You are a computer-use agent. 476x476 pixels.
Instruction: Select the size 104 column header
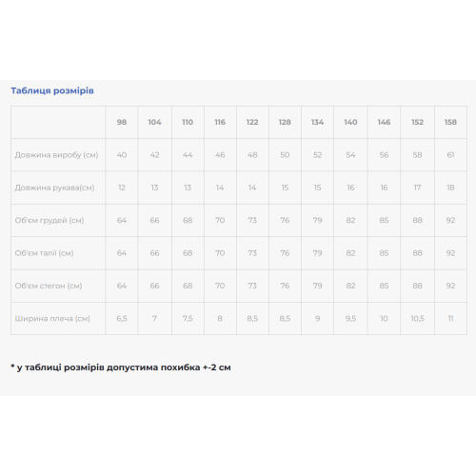(x=154, y=122)
